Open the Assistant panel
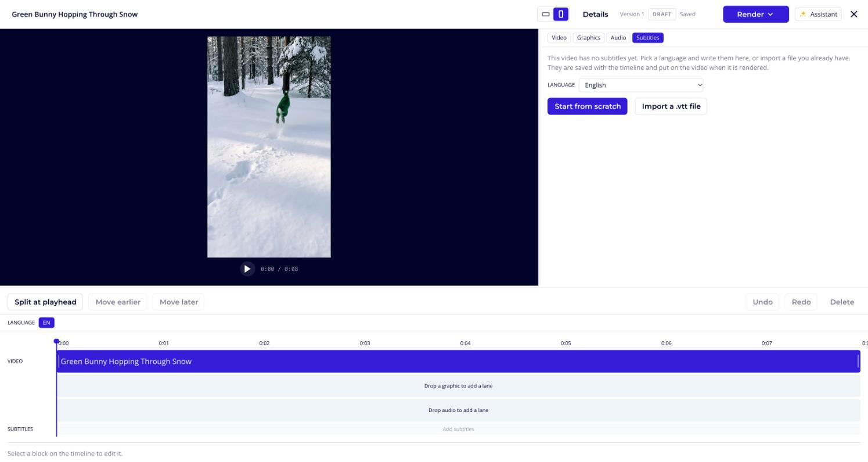Image resolution: width=868 pixels, height=462 pixels. (x=819, y=14)
